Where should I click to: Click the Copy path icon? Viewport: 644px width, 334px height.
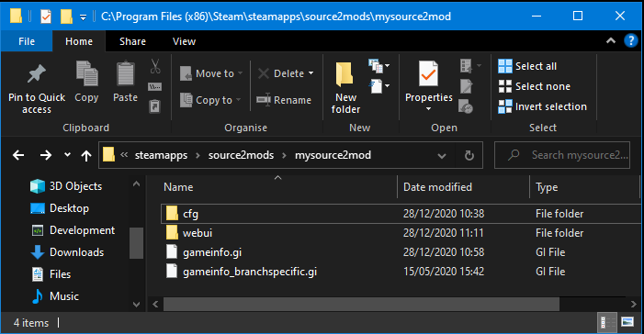(155, 86)
